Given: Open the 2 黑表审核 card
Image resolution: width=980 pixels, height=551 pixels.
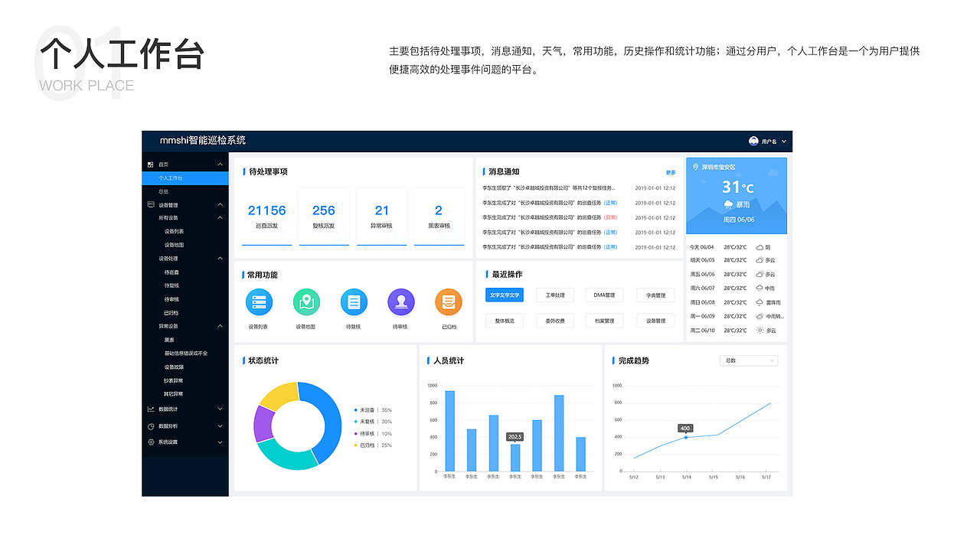Looking at the screenshot, I should (439, 217).
